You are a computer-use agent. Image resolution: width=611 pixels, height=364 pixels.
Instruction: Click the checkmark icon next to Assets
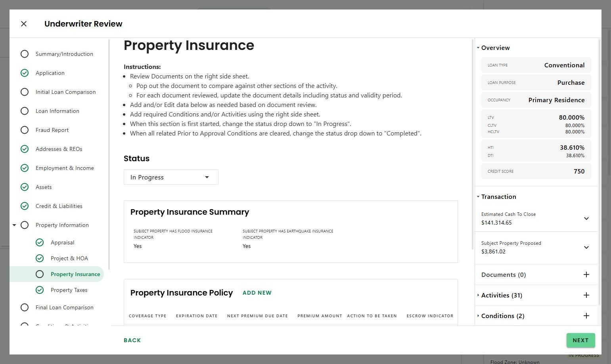tap(25, 187)
